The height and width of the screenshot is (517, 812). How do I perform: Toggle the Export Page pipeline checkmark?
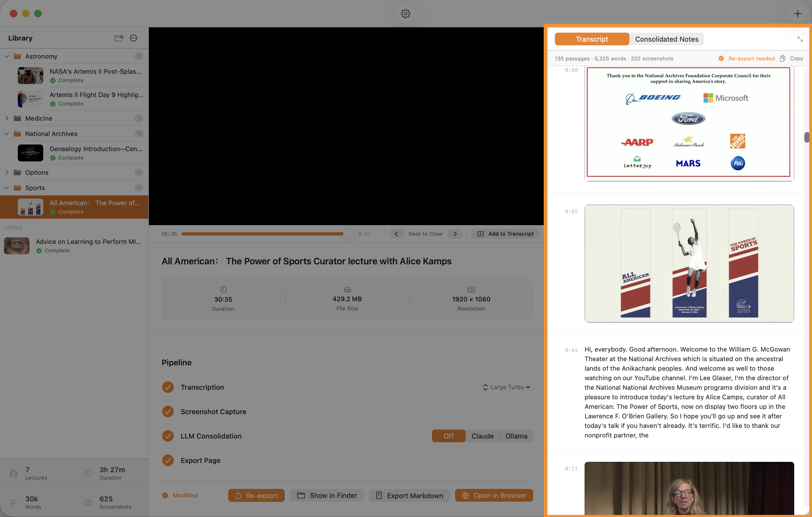[168, 460]
